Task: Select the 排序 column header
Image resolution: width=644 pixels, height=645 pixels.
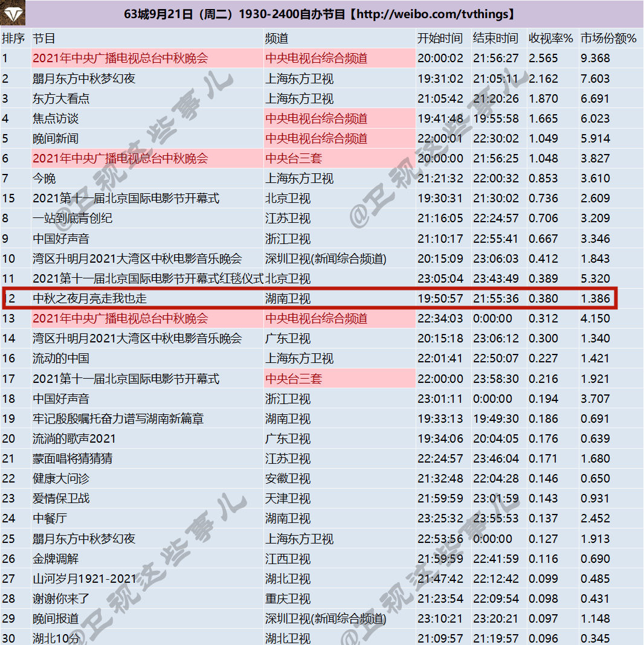Action: pos(14,37)
